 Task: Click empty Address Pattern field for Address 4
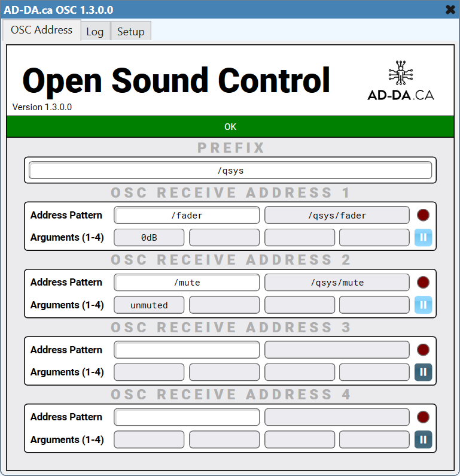click(187, 417)
